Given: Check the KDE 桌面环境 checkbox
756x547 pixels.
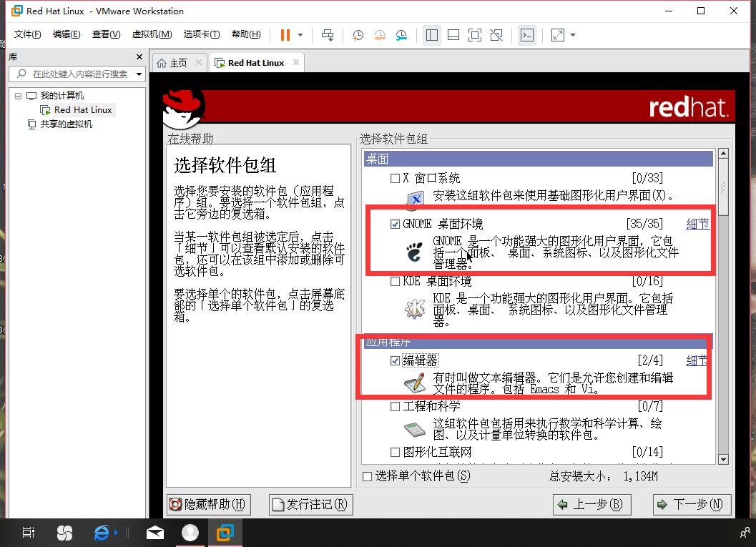Looking at the screenshot, I should (x=395, y=281).
